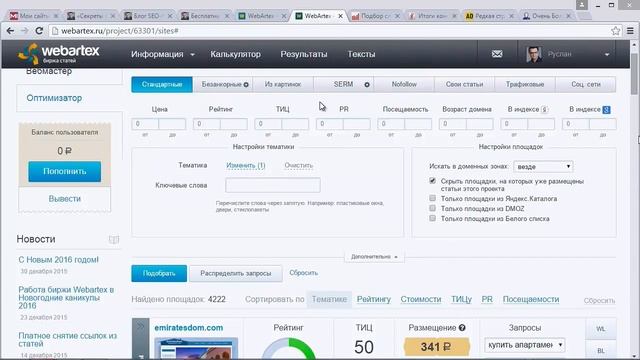This screenshot has width=640, height=360.
Task: Select the Стандартные tab
Action: point(162,84)
